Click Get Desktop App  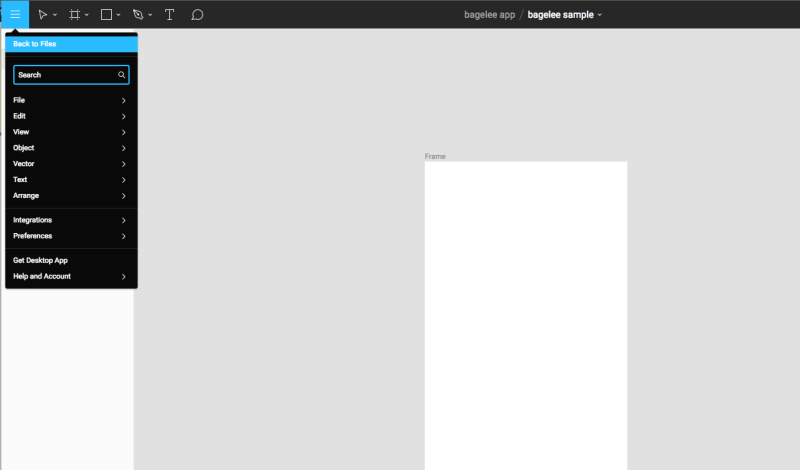point(71,260)
